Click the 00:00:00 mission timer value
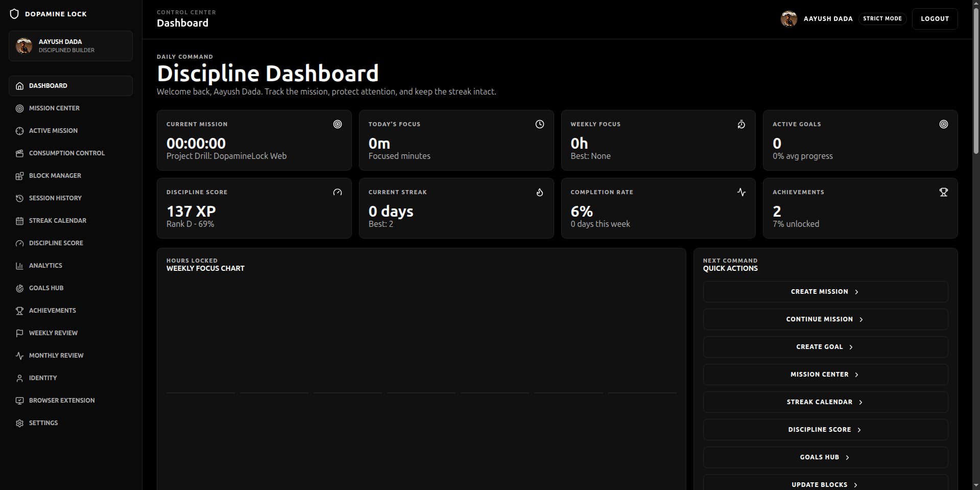The height and width of the screenshot is (490, 980). [x=196, y=144]
